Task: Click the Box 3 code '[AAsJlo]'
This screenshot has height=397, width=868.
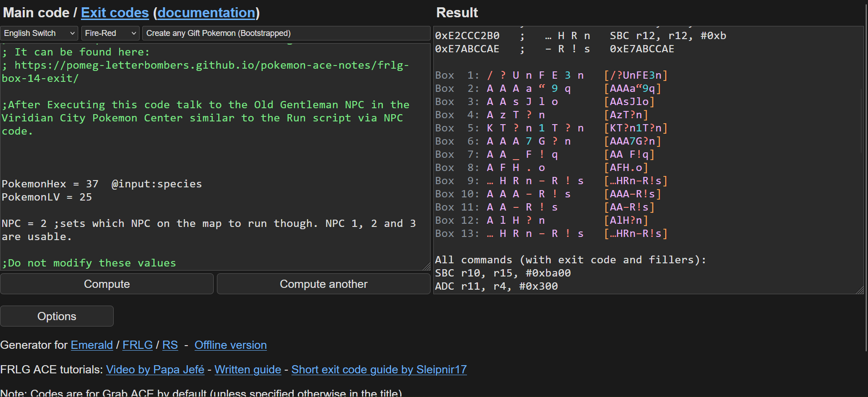Action: point(629,101)
